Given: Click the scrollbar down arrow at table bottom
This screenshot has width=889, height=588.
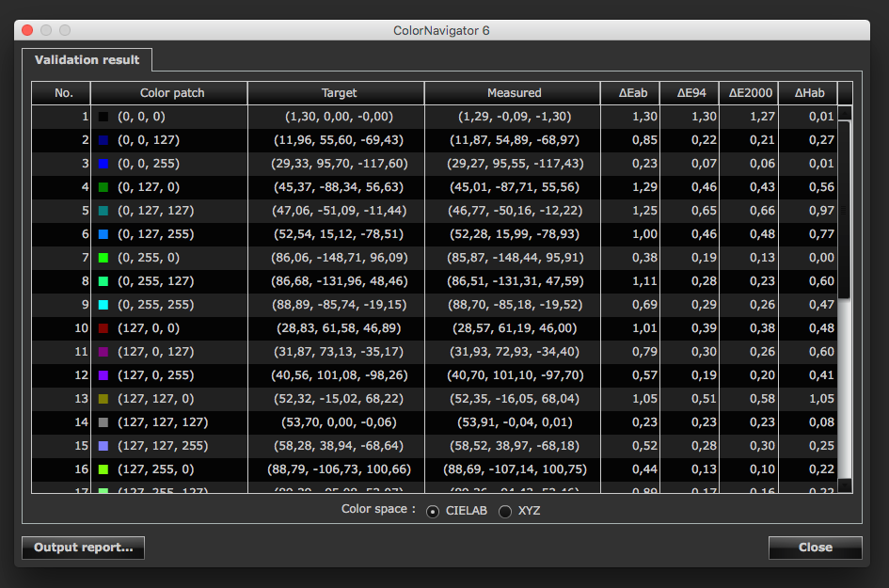Looking at the screenshot, I should click(x=845, y=485).
